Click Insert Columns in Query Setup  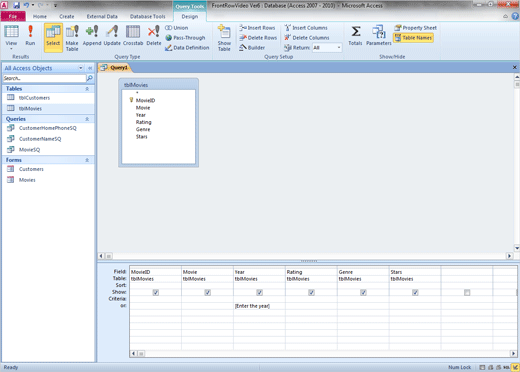point(306,28)
